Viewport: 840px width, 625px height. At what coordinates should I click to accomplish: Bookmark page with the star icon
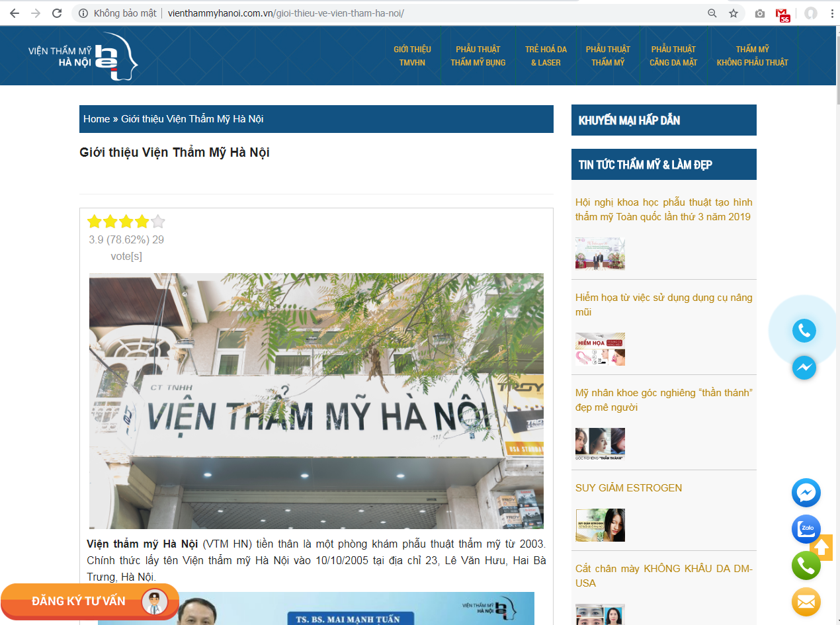(734, 13)
